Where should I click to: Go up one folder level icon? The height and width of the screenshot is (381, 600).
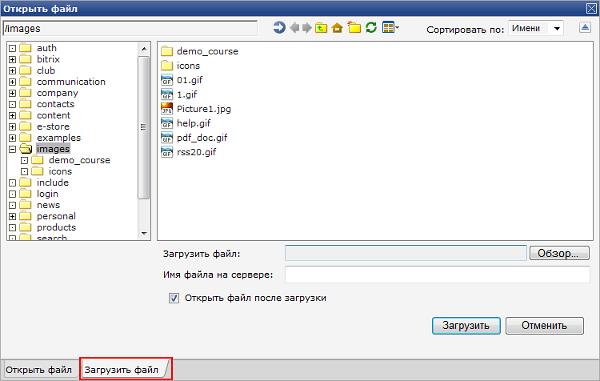click(321, 28)
